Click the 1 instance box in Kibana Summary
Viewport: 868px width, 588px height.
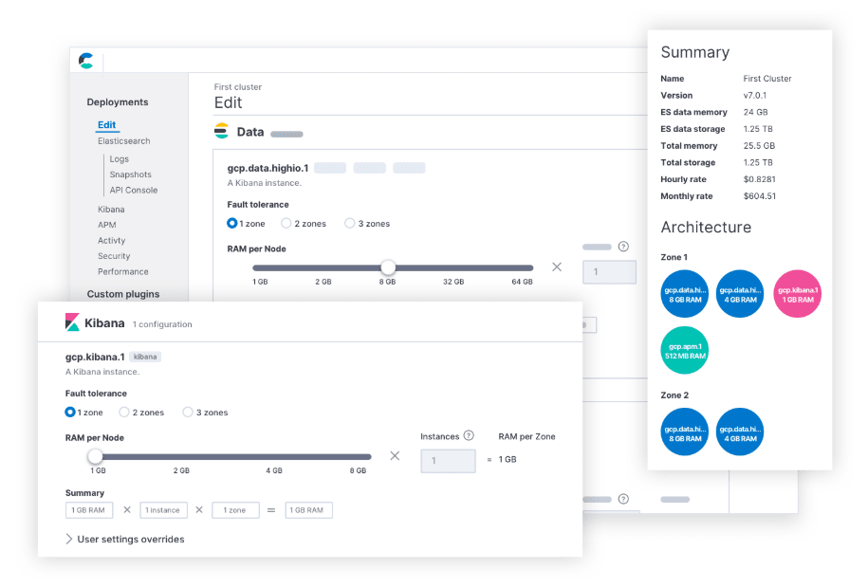point(163,510)
